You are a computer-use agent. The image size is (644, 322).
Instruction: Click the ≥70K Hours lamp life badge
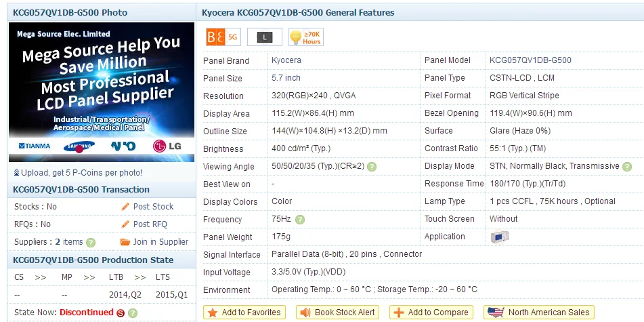coord(306,37)
